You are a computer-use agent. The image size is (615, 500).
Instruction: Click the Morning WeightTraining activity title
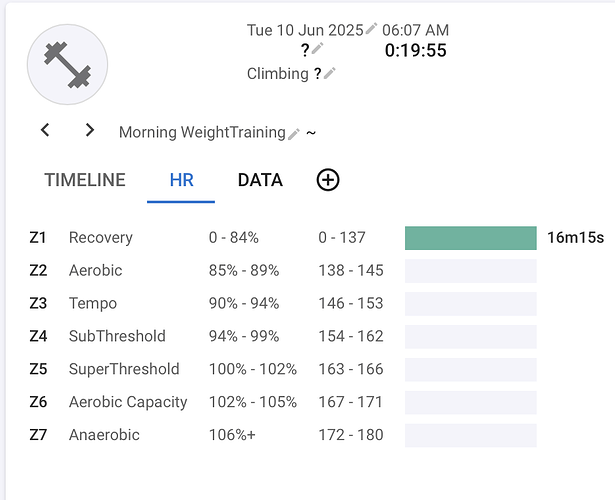pos(202,132)
